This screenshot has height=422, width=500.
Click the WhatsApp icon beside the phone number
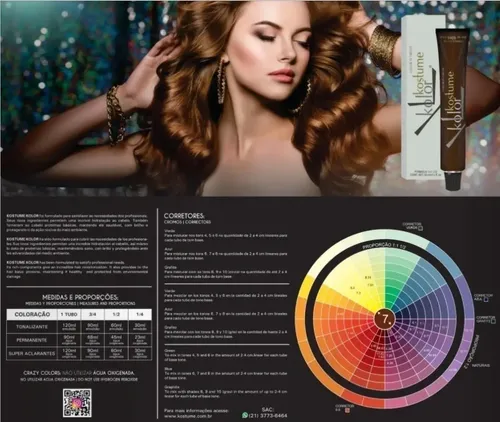click(245, 415)
